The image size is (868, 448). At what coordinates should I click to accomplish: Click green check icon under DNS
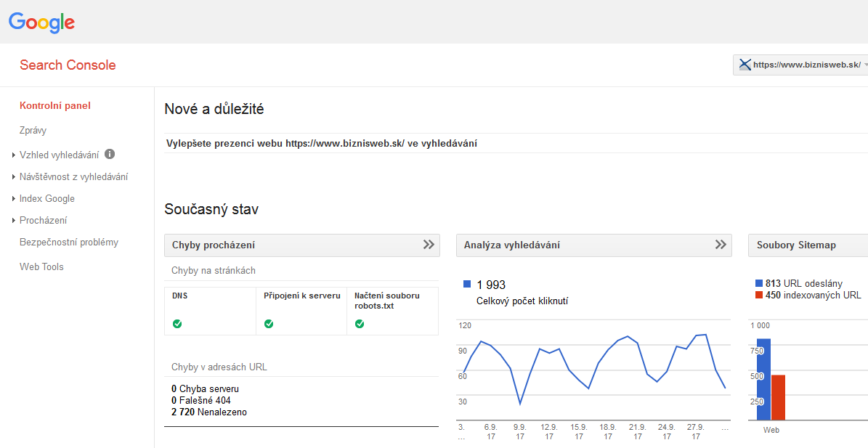(x=177, y=324)
